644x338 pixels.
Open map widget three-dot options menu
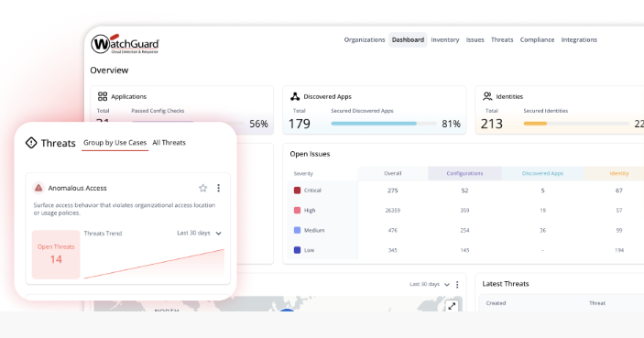click(x=457, y=284)
